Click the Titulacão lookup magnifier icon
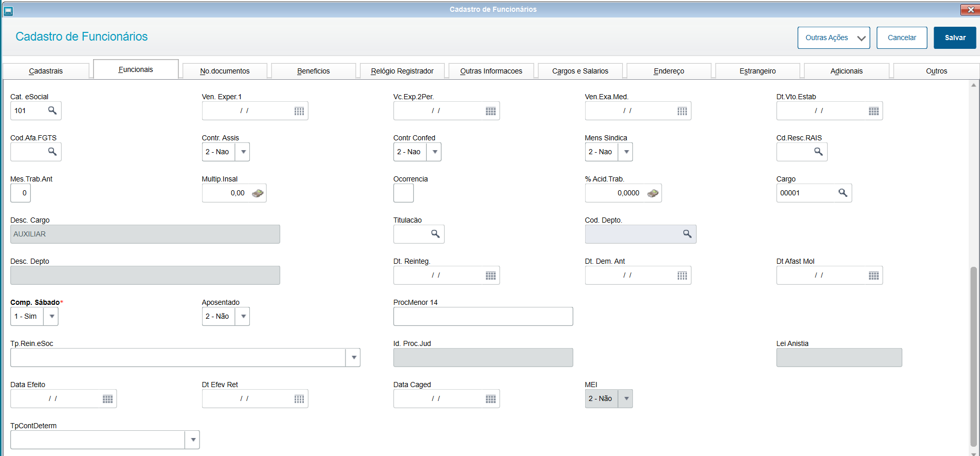 click(x=435, y=234)
